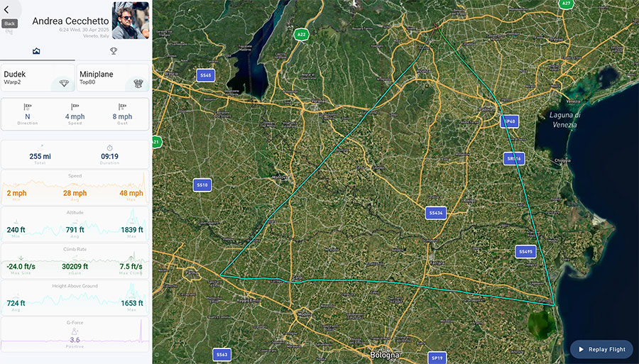Switch to the trophy achievements tab
The height and width of the screenshot is (364, 639).
point(114,51)
